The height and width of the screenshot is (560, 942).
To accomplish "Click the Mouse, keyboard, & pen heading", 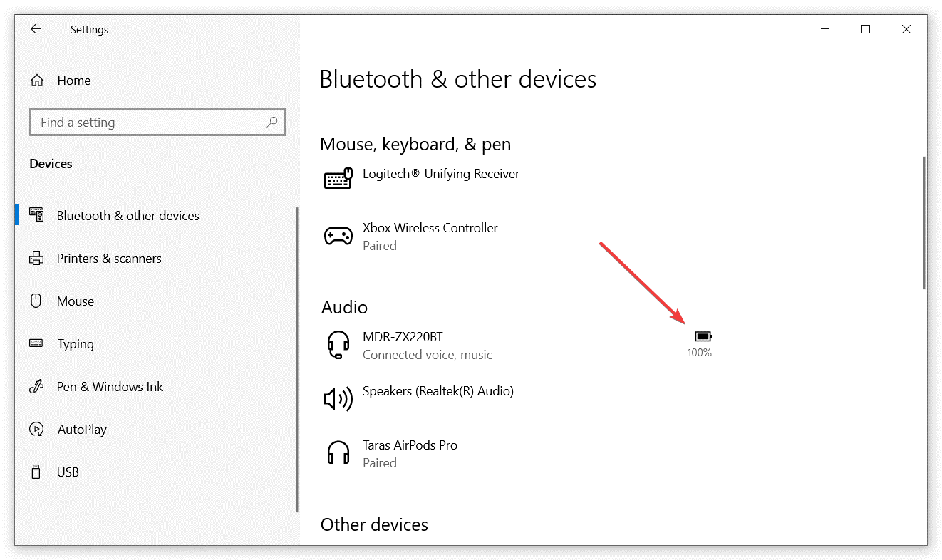I will tap(415, 145).
